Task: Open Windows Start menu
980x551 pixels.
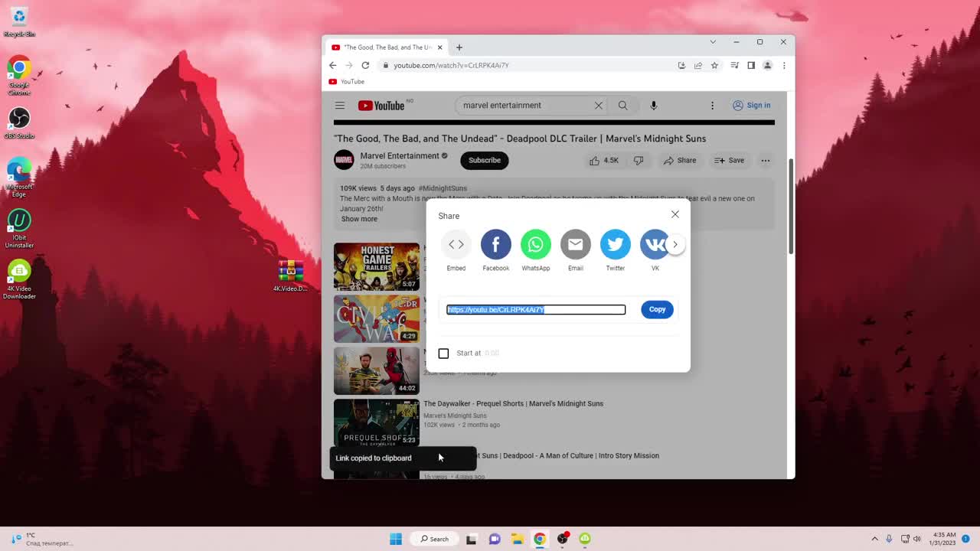Action: click(396, 539)
